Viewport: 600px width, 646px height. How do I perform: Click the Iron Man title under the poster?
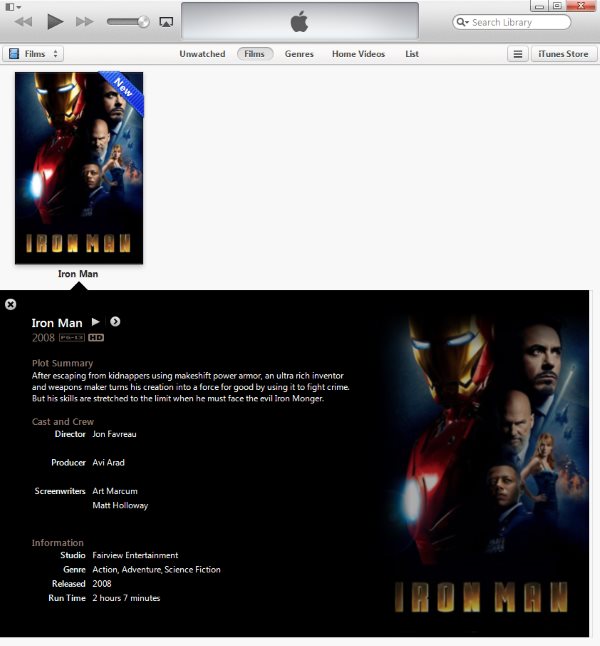tap(78, 274)
